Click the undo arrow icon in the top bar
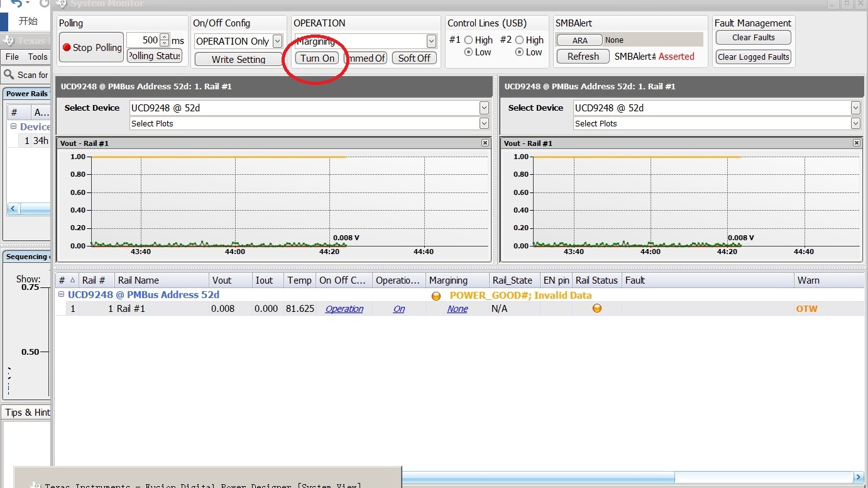 16,4
